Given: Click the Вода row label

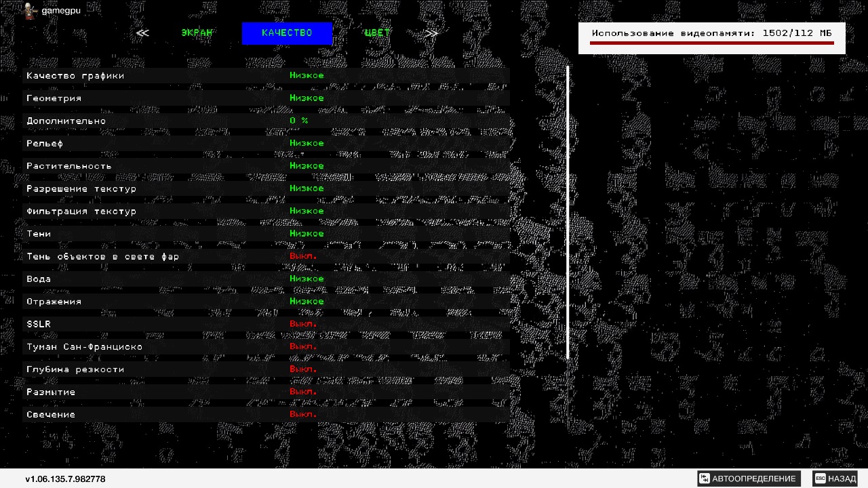Looking at the screenshot, I should 39,279.
